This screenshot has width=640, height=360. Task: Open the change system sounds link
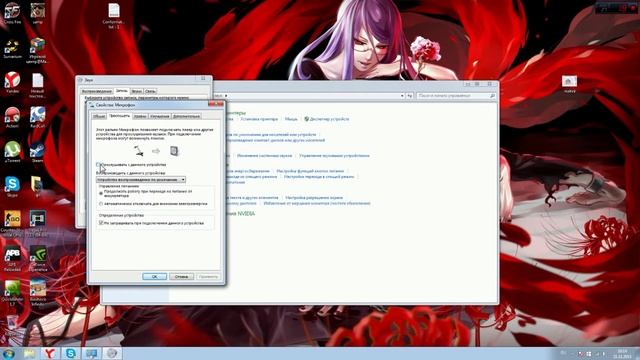pos(264,156)
